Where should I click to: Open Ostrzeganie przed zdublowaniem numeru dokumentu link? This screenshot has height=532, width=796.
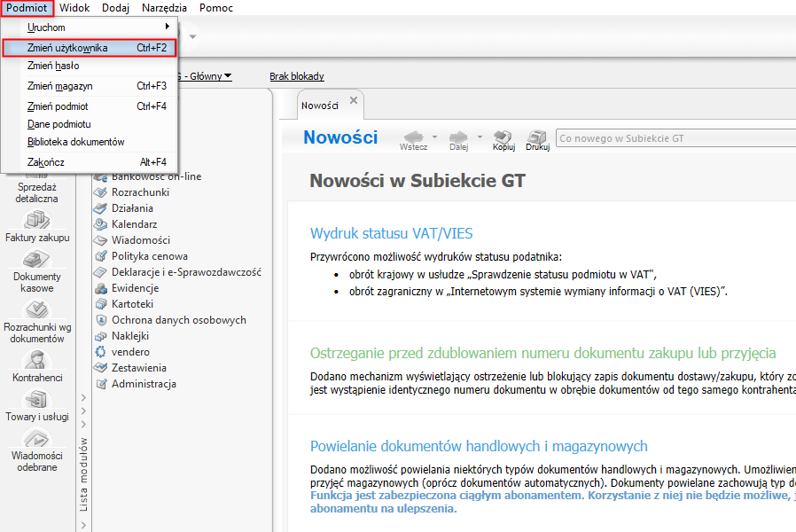click(543, 353)
